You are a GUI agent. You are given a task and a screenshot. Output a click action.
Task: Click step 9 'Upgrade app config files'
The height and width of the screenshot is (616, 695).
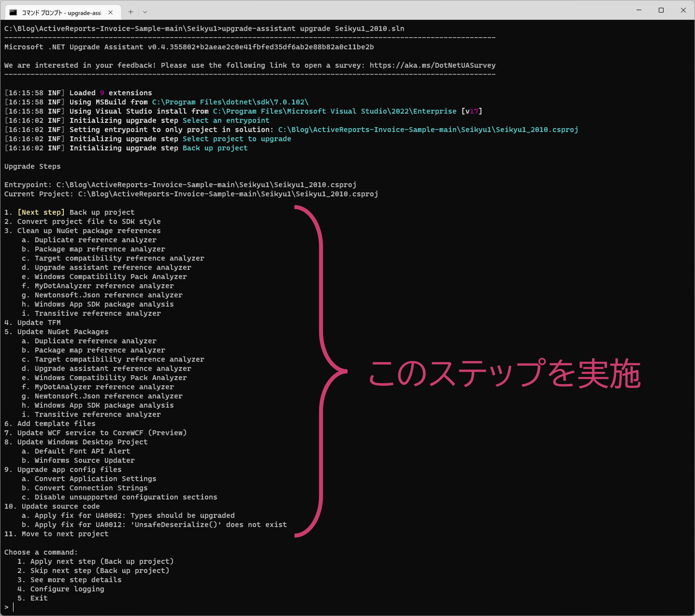click(63, 469)
